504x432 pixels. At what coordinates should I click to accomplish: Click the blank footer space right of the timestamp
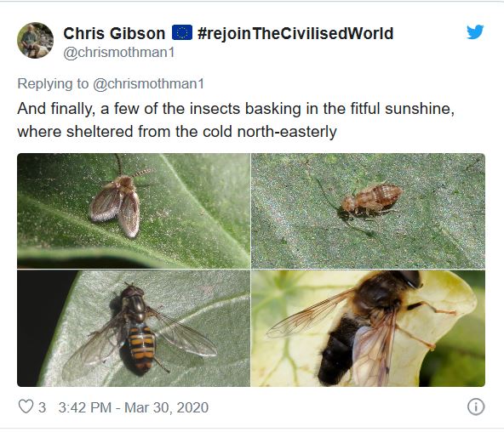pos(337,407)
